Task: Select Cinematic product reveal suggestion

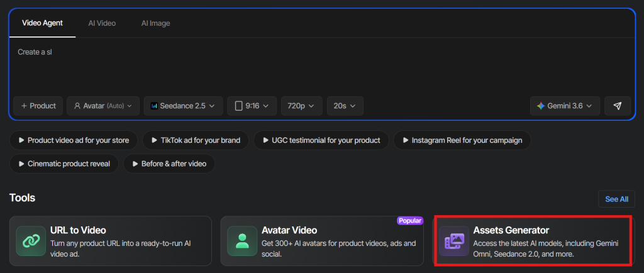Action: (64, 164)
